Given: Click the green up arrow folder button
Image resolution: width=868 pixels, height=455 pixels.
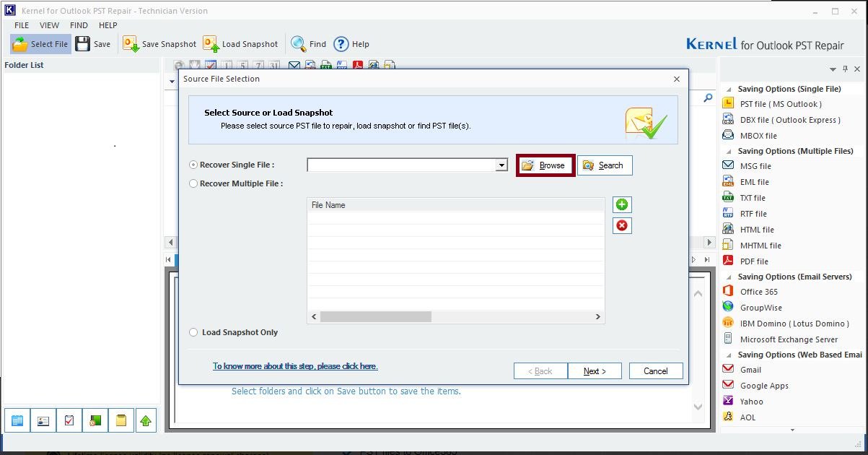Looking at the screenshot, I should pyautogui.click(x=146, y=420).
